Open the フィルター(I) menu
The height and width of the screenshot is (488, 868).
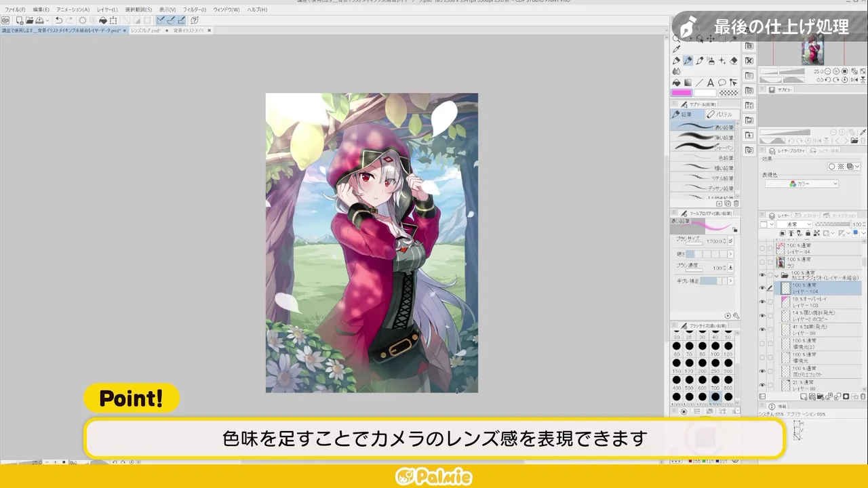tap(195, 9)
